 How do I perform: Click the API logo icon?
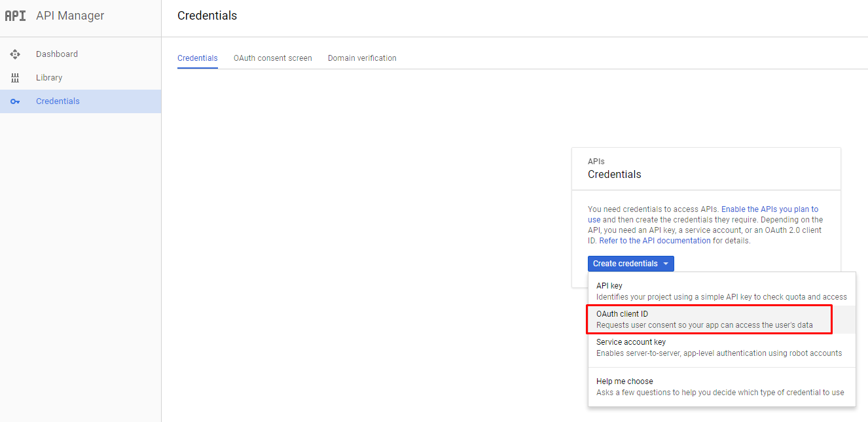(15, 16)
